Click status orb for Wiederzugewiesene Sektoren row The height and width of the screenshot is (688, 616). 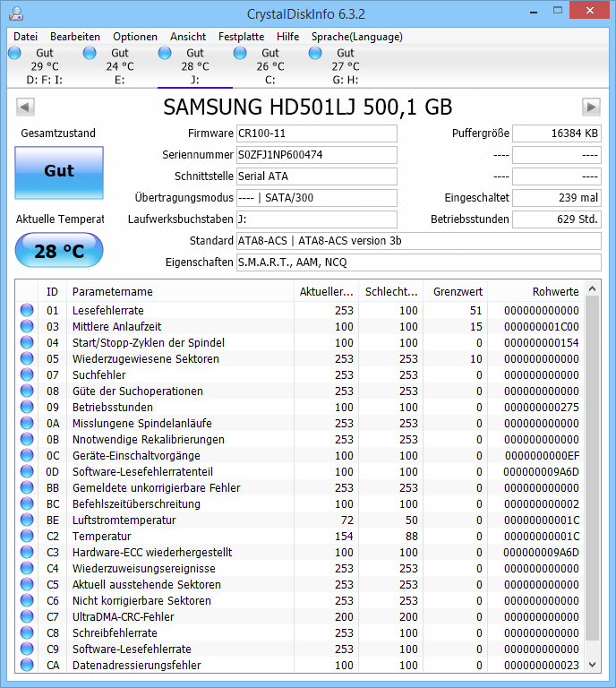tap(27, 358)
